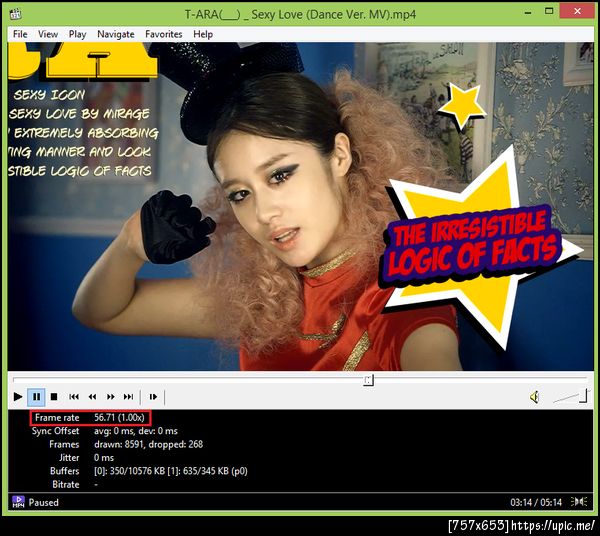Viewport: 600px width, 536px height.
Task: Skip to previous track icon
Action: point(74,397)
